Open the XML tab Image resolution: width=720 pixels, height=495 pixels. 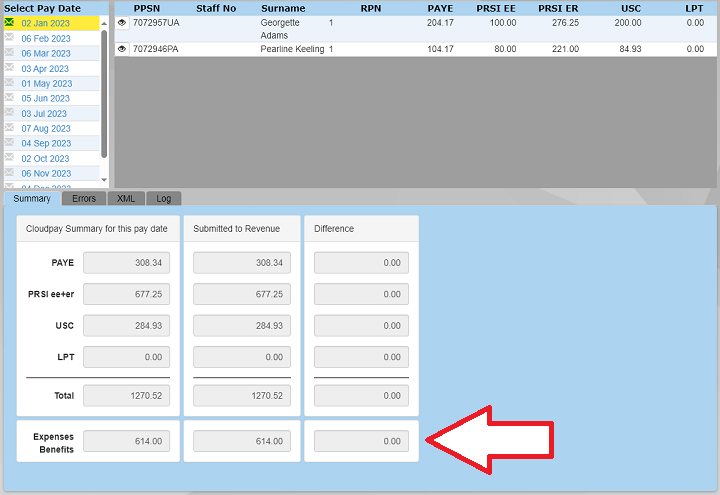tap(126, 198)
